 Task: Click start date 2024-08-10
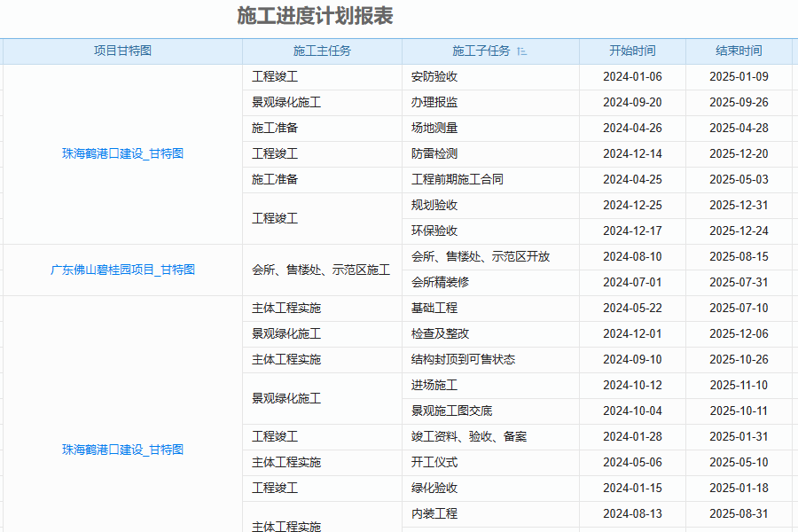632,256
